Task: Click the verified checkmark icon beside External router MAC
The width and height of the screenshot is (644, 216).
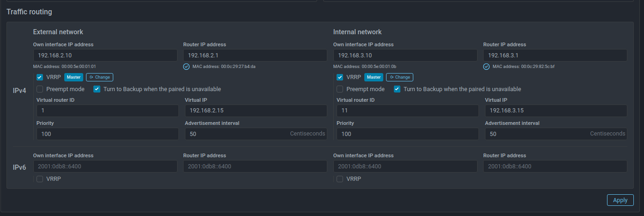Action: 186,67
